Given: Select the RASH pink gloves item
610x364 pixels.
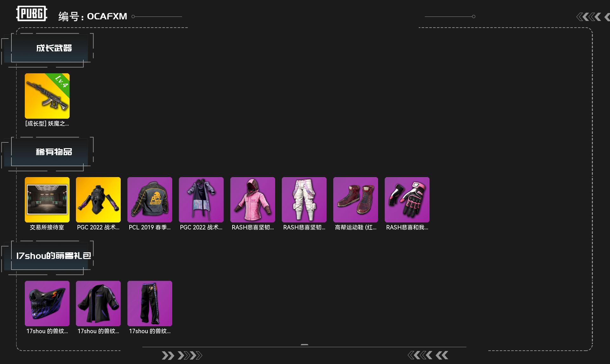Looking at the screenshot, I should click(407, 200).
